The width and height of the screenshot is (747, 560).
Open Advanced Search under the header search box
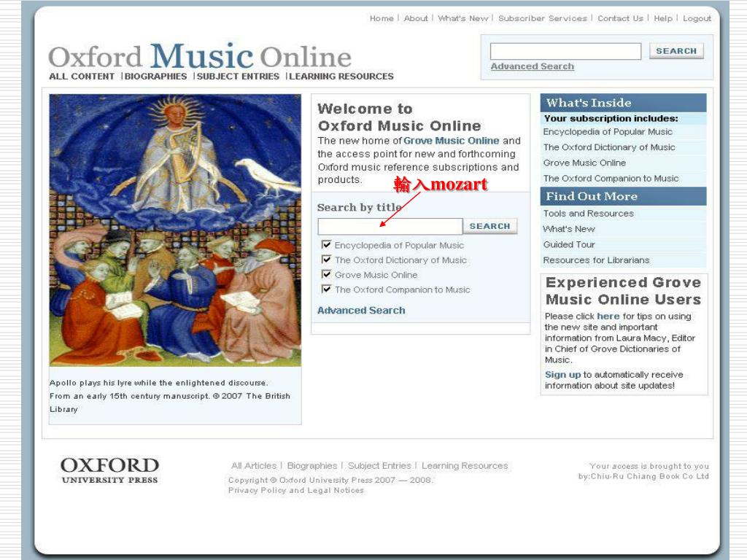click(x=532, y=66)
